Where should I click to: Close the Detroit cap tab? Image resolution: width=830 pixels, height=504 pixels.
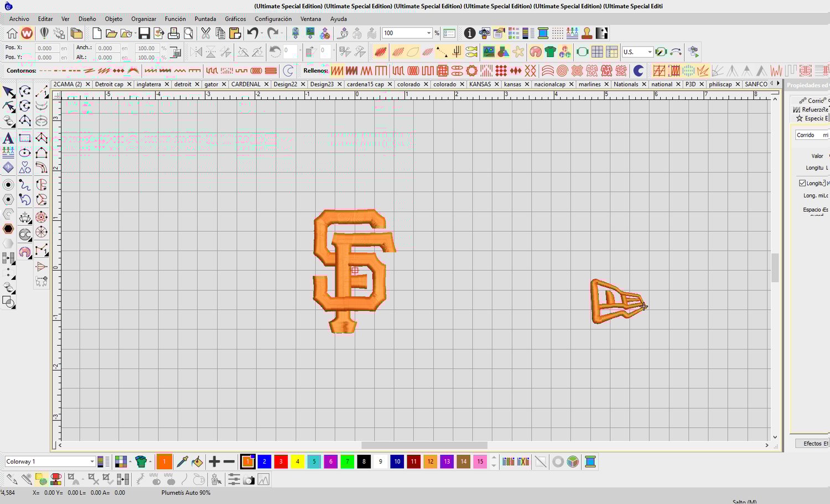pyautogui.click(x=129, y=84)
